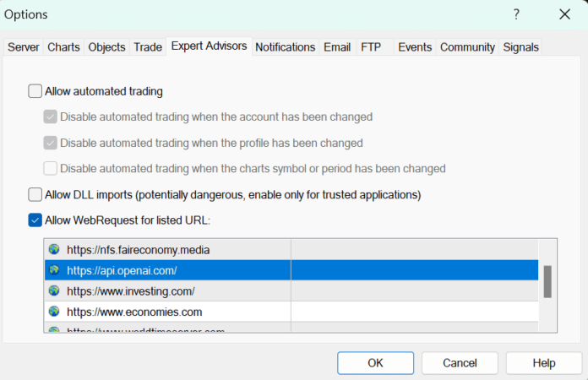This screenshot has width=588, height=380.
Task: Go to the Notifications tab
Action: [x=285, y=47]
